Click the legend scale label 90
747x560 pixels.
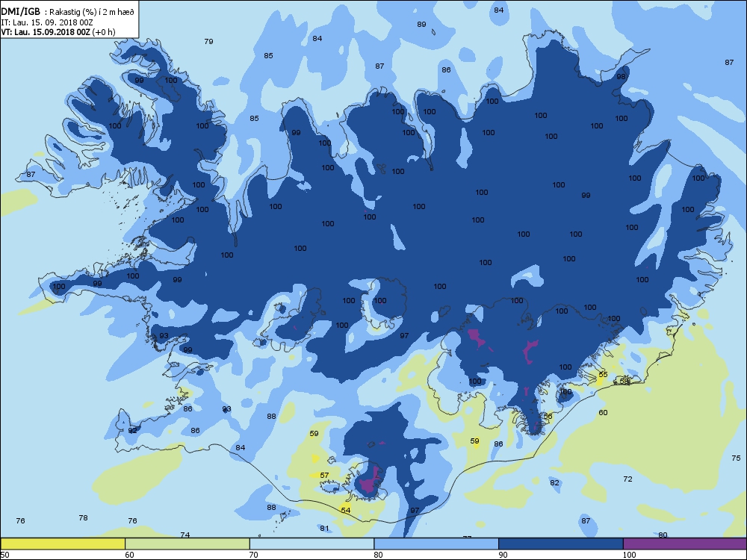click(503, 555)
